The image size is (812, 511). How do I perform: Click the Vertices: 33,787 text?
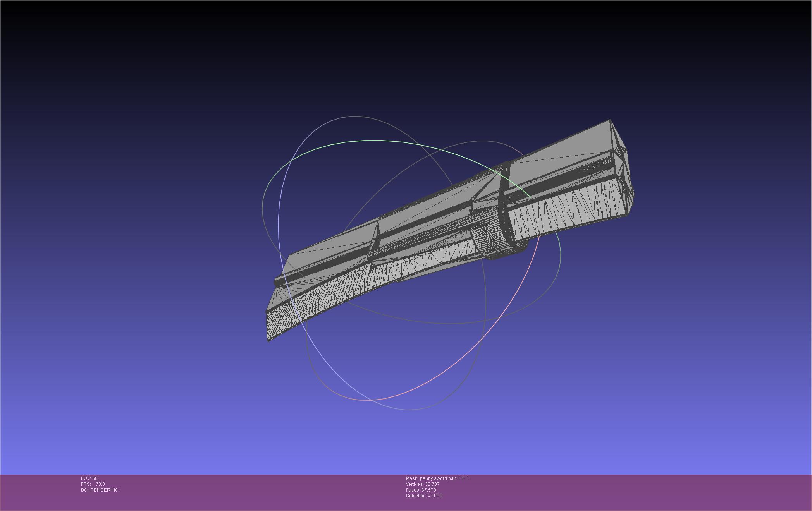tap(422, 484)
